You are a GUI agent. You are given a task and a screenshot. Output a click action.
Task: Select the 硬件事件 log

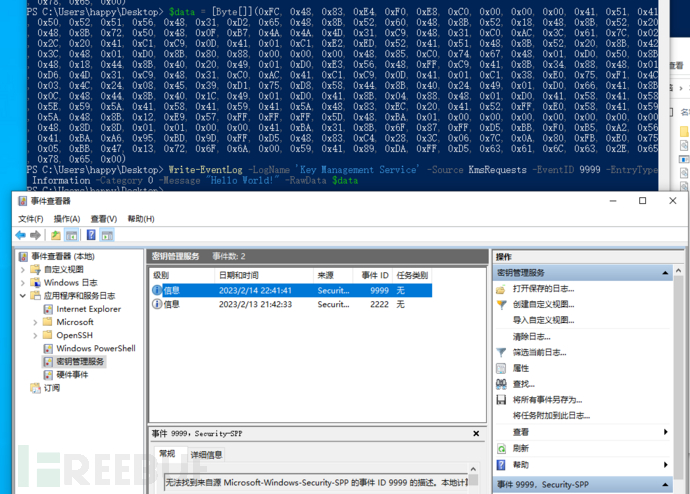click(72, 375)
